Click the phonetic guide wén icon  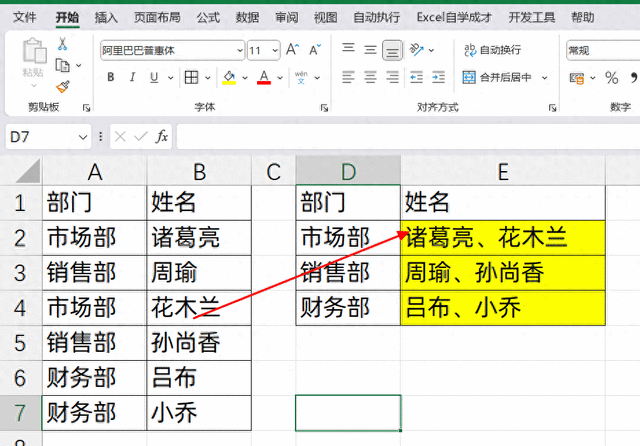pos(301,77)
